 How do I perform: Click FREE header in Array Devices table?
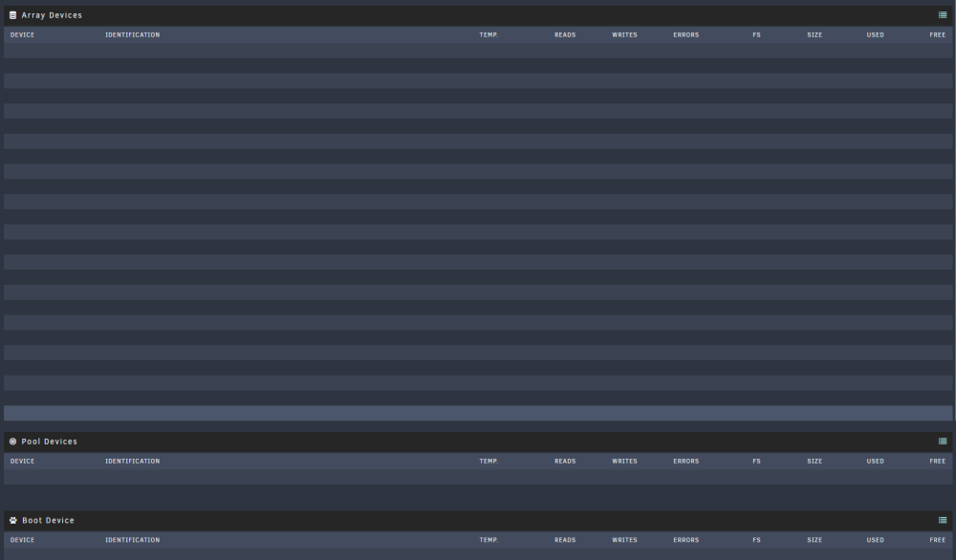[938, 34]
